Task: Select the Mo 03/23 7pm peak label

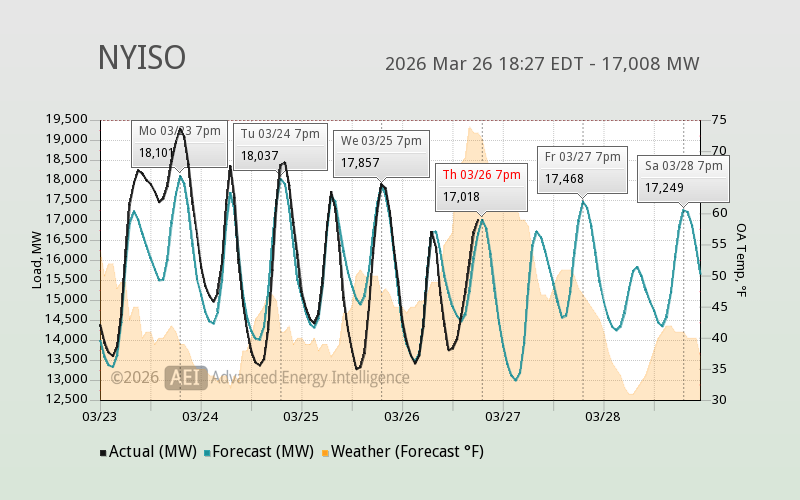Action: point(179,131)
